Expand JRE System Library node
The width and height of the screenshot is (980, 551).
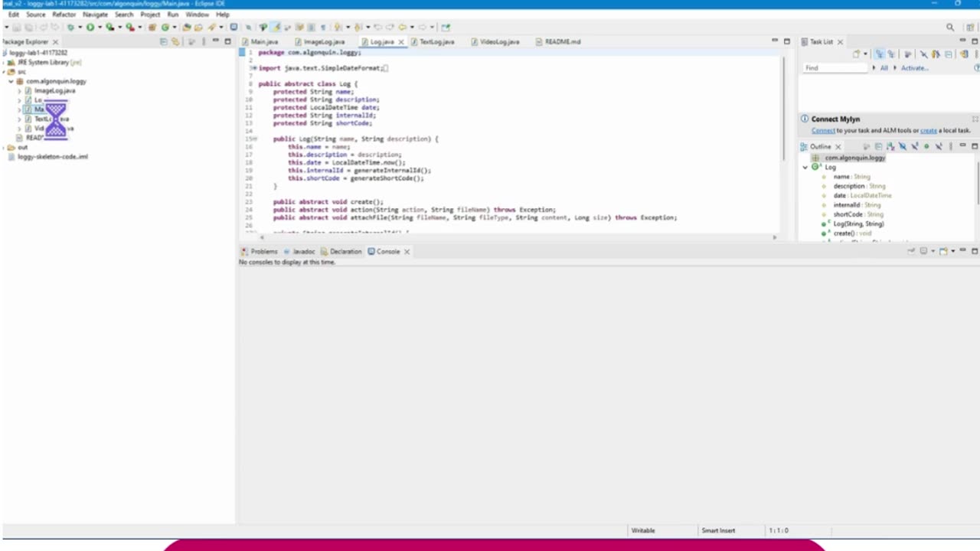4,62
